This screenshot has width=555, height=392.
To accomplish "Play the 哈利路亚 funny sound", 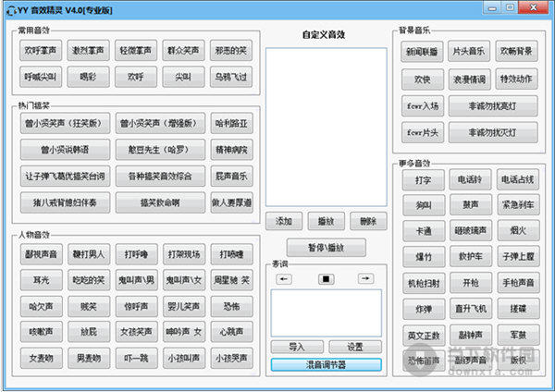I will (230, 123).
